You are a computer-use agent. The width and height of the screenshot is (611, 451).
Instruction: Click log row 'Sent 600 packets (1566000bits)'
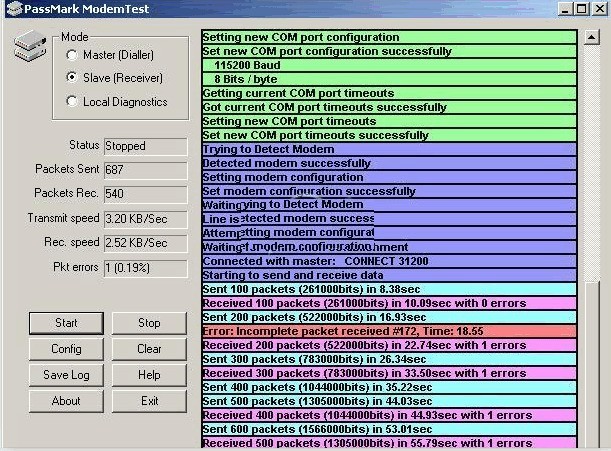click(389, 430)
